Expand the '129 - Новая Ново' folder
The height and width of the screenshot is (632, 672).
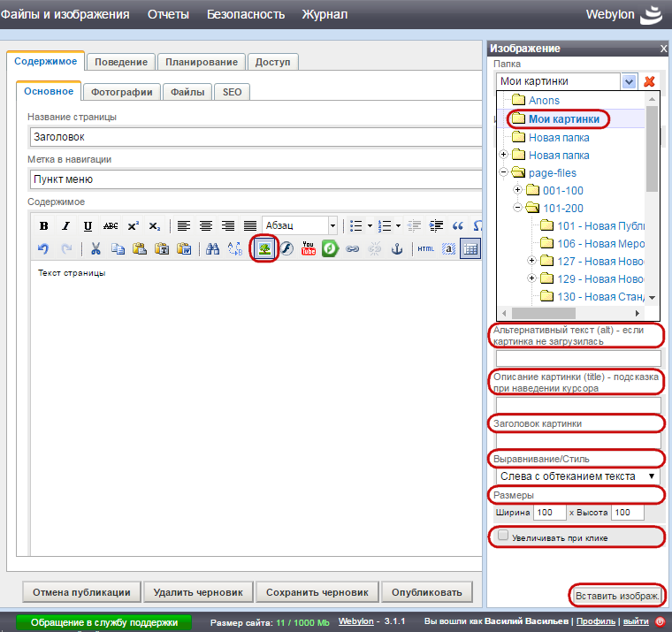(x=532, y=278)
